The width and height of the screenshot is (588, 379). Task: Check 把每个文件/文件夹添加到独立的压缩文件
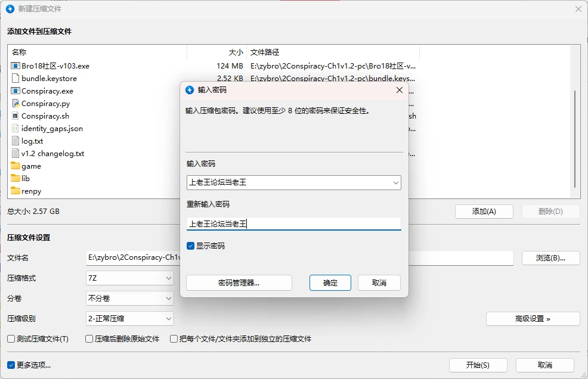tap(174, 339)
